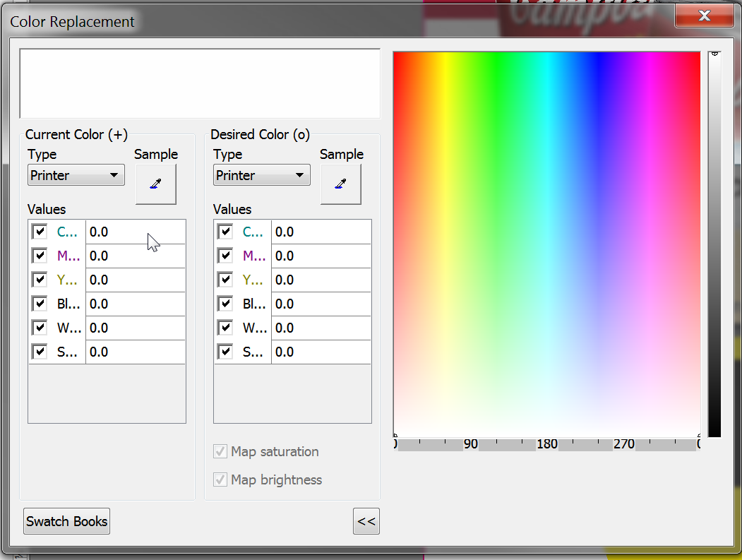The width and height of the screenshot is (742, 560).
Task: Toggle Black checkbox under Current Color
Action: tap(40, 304)
